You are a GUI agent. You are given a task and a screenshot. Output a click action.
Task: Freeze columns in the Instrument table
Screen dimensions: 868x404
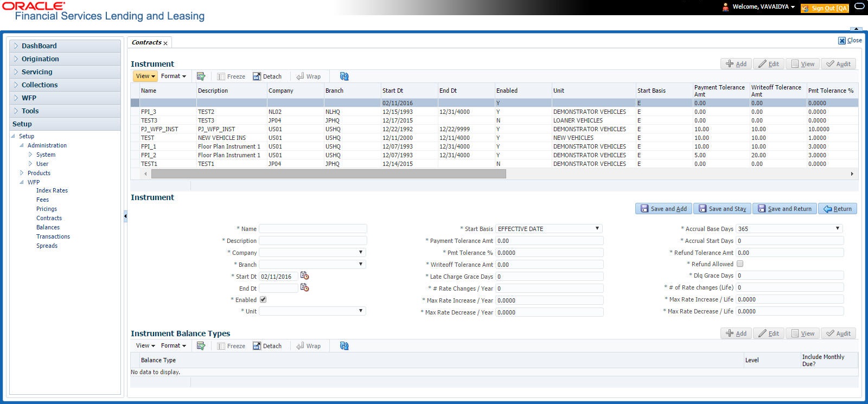[x=231, y=76]
